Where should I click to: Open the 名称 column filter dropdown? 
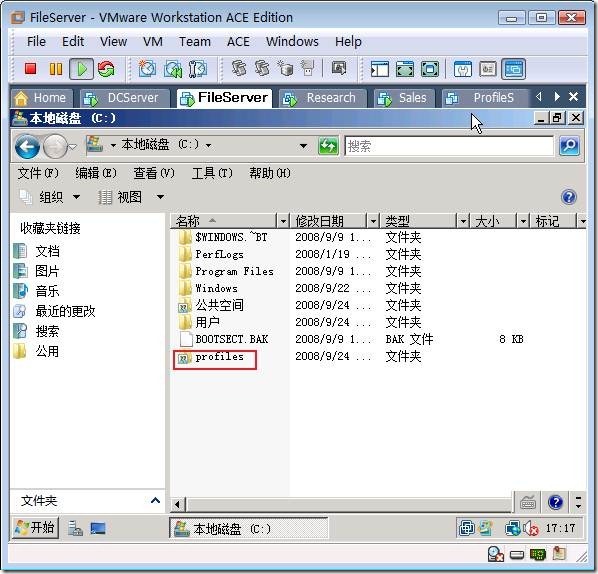click(283, 220)
